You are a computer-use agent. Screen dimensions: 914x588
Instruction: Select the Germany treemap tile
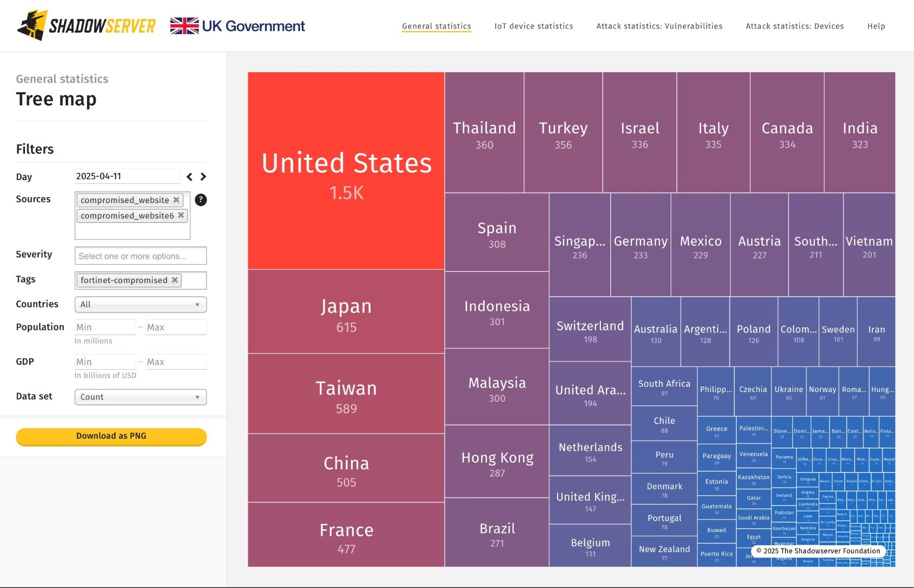pyautogui.click(x=641, y=245)
